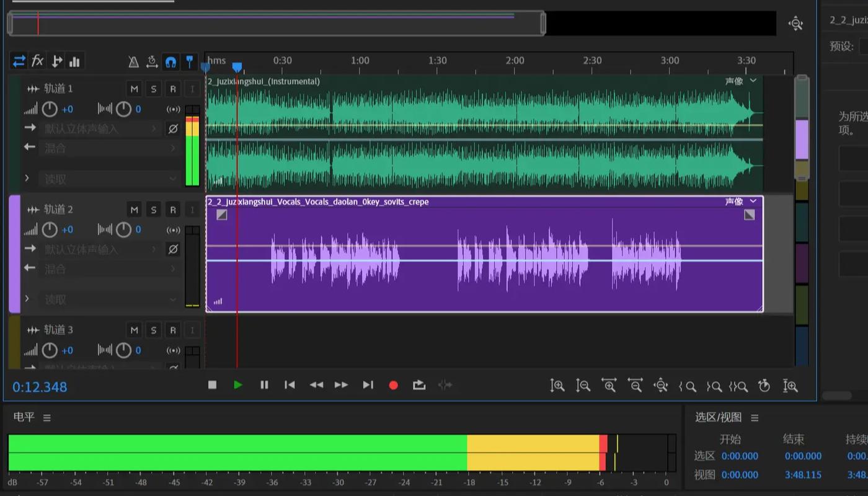Viewport: 868px width, 496px height.
Task: Move playhead to previous marker
Action: (290, 384)
